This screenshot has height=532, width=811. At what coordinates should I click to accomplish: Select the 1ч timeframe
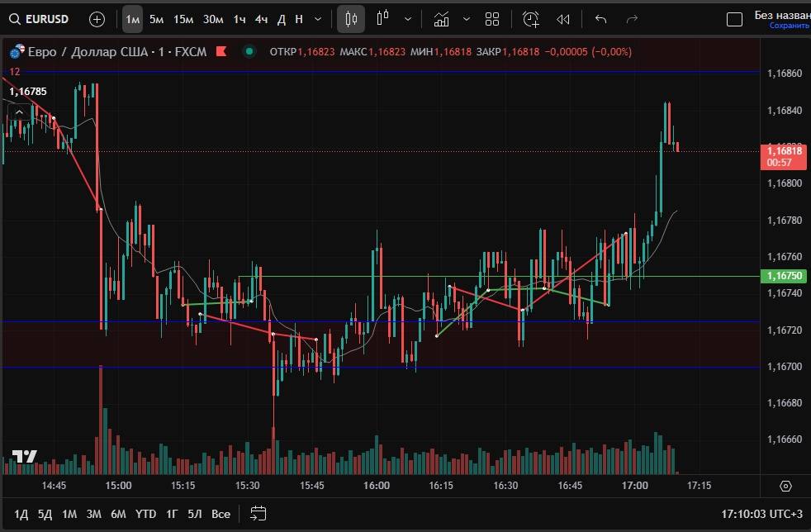240,19
